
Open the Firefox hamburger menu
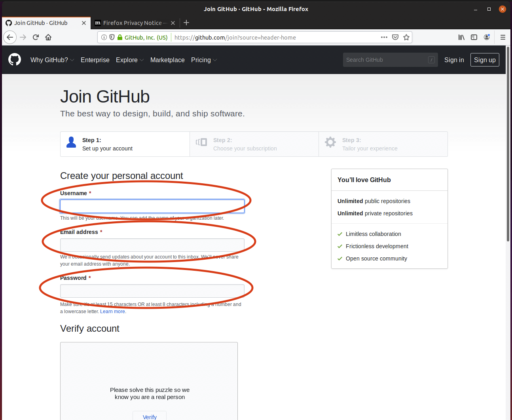click(503, 37)
